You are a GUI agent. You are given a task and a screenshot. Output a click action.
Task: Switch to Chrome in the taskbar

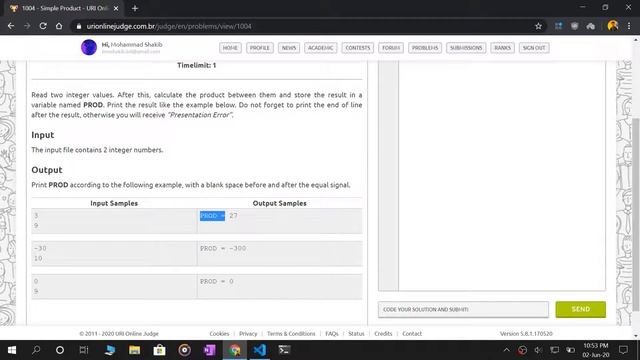(235, 350)
